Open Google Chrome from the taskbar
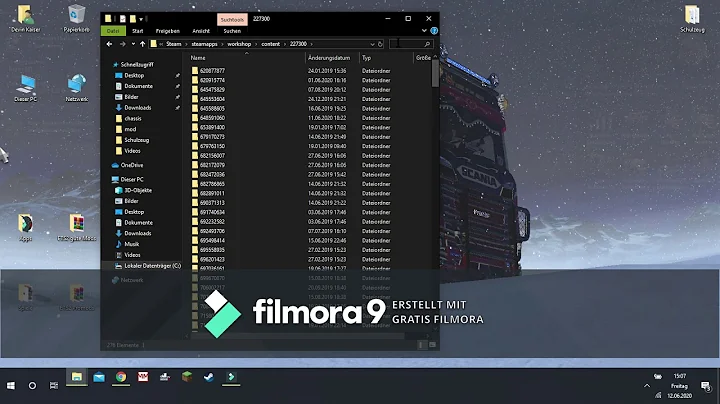Screen dimensions: 720x404 pos(121,377)
